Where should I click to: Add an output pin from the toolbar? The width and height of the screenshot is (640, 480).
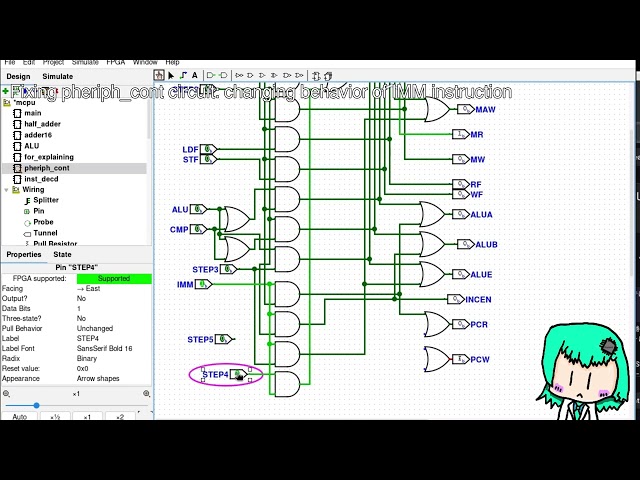coord(223,76)
